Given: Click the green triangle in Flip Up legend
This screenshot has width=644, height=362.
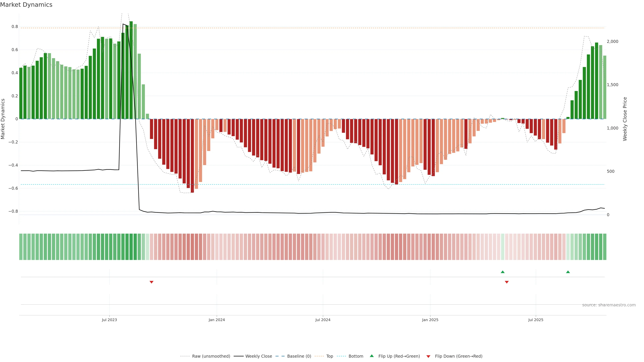Looking at the screenshot, I should pos(371,356).
